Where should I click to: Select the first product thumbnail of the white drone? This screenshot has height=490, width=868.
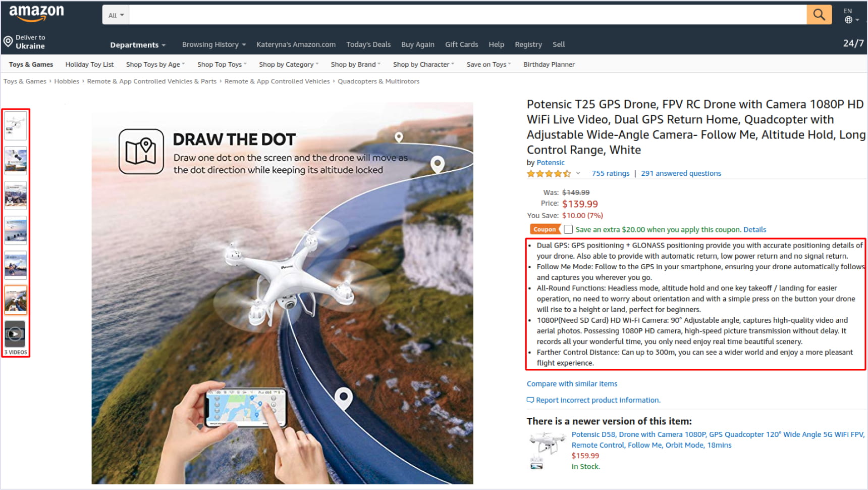[16, 126]
